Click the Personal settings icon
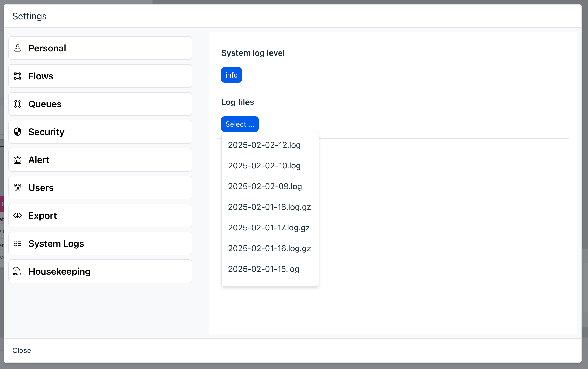The width and height of the screenshot is (588, 369). [x=17, y=48]
